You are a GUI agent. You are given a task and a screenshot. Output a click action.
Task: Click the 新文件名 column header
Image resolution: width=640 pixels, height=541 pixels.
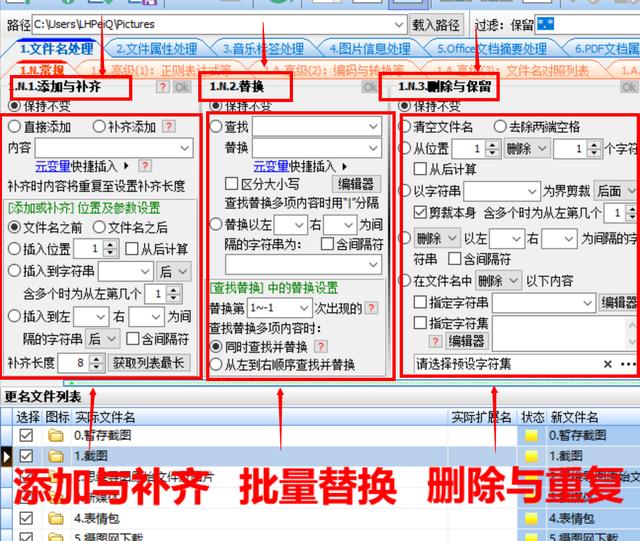(x=574, y=417)
